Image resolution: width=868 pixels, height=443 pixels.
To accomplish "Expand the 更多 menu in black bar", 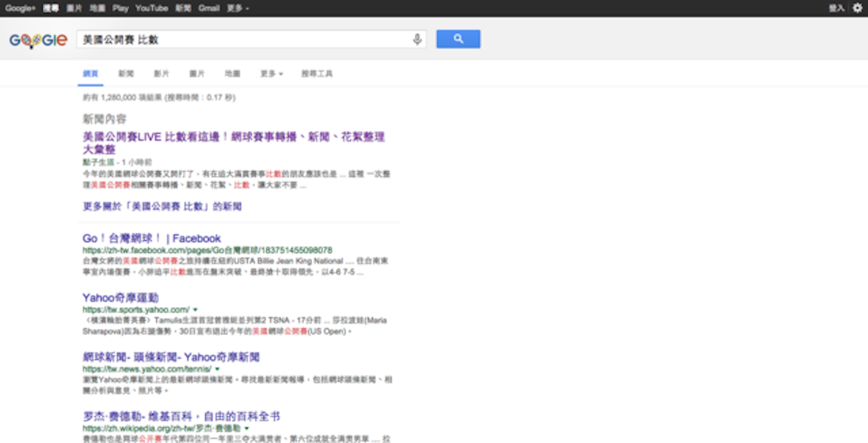I will click(x=238, y=8).
